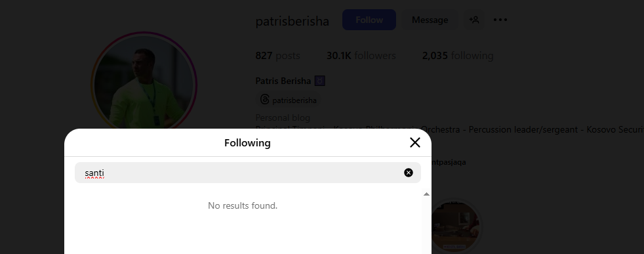
Task: Message patrisberisha
Action: [430, 20]
